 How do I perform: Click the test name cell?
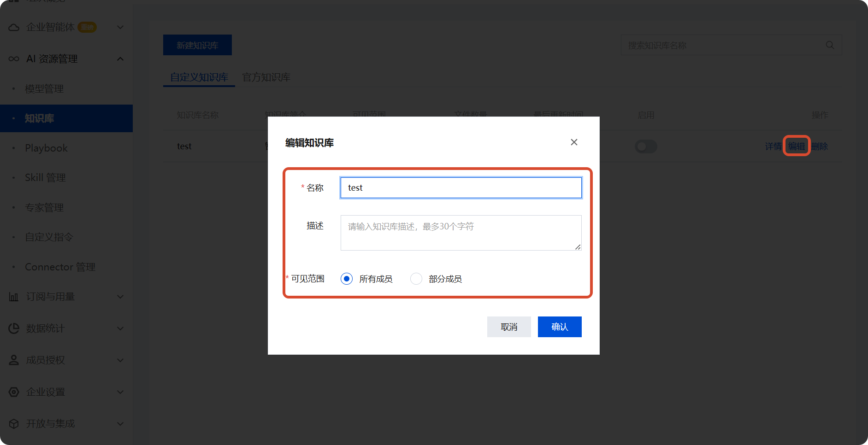coord(184,146)
